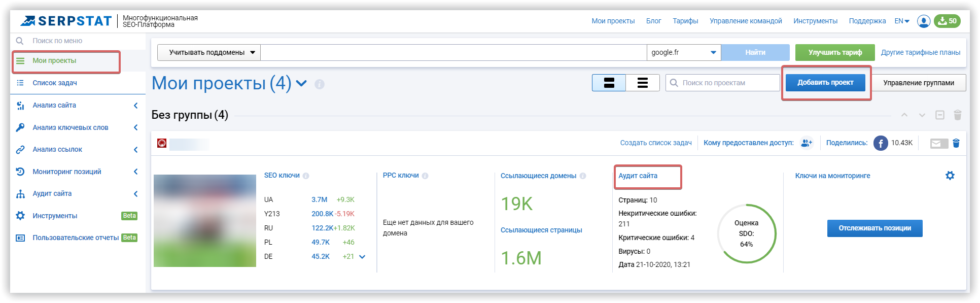
Task: Click the Отслеживать позиции button
Action: pos(874,228)
